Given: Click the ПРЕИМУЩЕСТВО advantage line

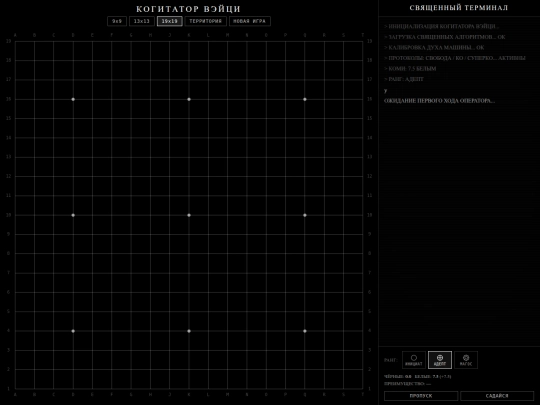Looking at the screenshot, I should [x=407, y=384].
